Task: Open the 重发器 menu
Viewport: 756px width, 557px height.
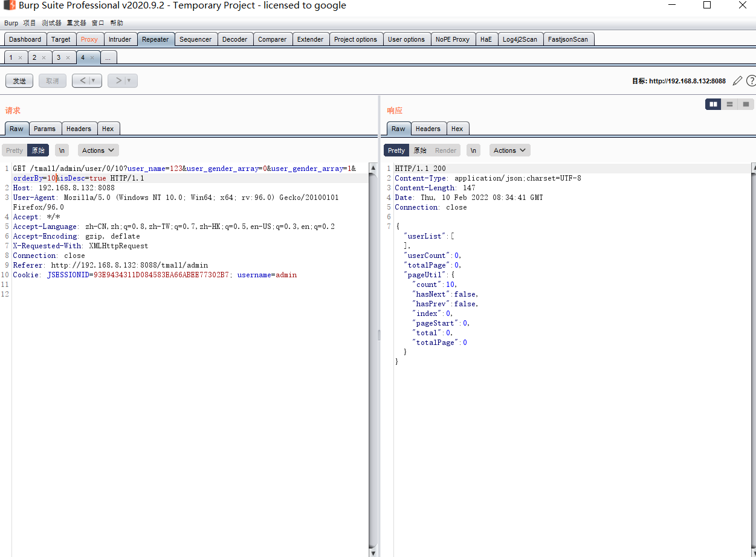Action: pos(76,23)
